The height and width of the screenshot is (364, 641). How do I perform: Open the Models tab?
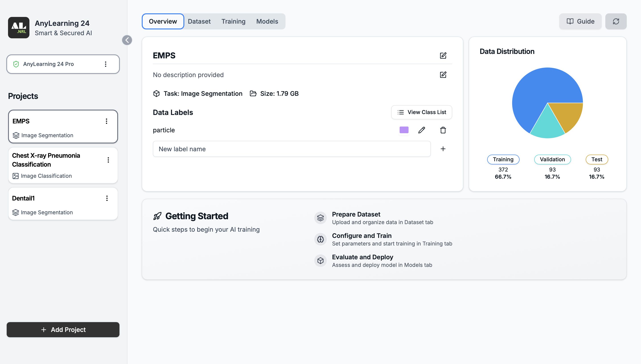pos(267,21)
